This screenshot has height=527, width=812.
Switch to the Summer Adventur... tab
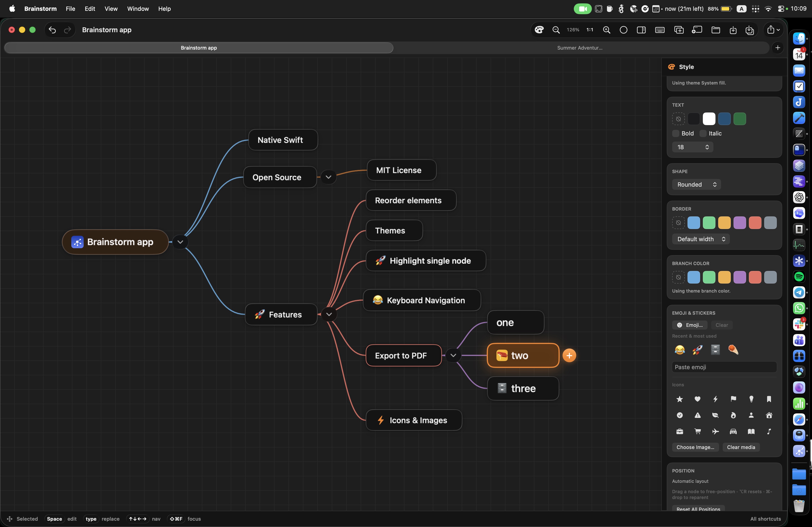pyautogui.click(x=580, y=48)
